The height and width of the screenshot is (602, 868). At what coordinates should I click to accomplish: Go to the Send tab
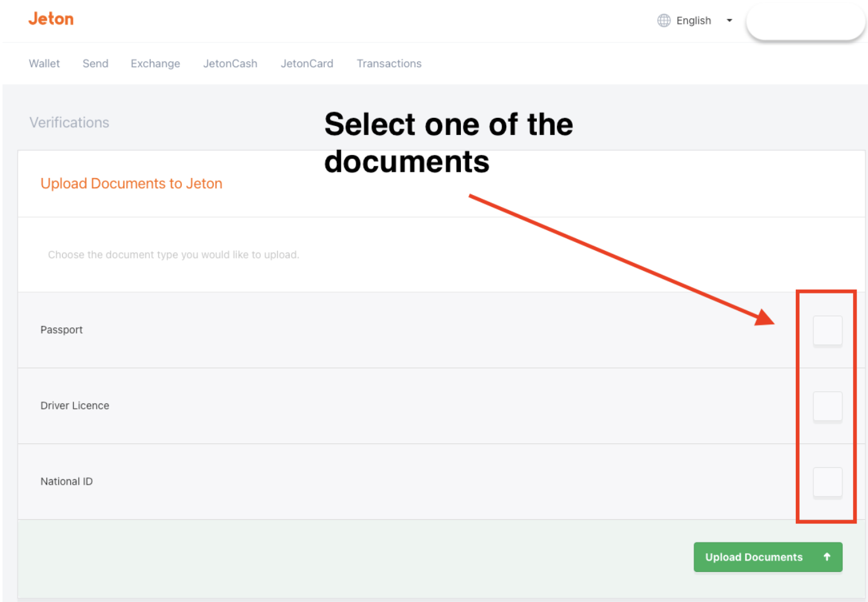(x=95, y=63)
